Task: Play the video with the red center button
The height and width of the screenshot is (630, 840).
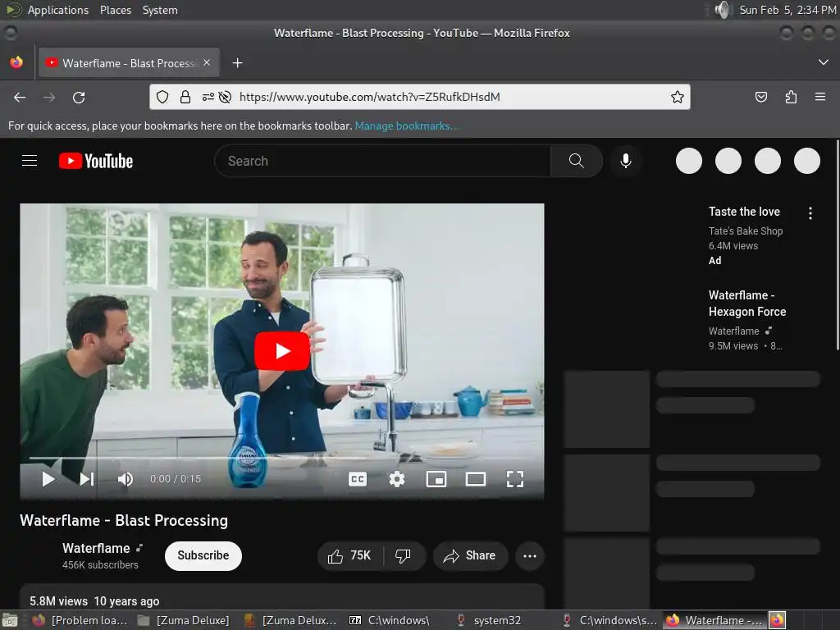Action: [282, 351]
